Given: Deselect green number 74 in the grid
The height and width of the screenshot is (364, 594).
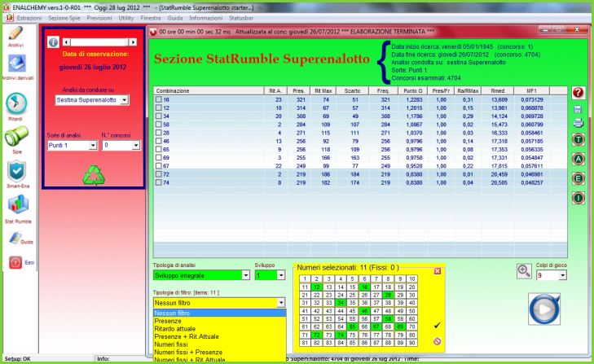Looking at the screenshot, I should click(341, 335).
